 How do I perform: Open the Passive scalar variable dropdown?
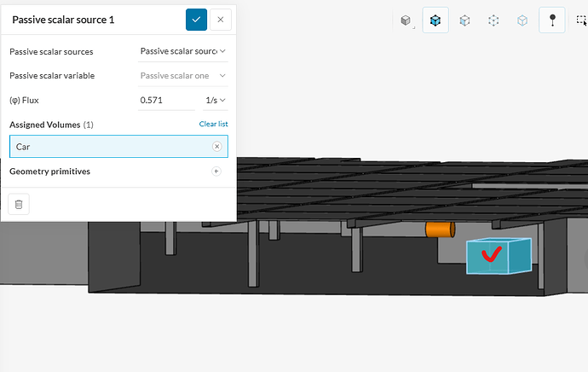tap(183, 76)
